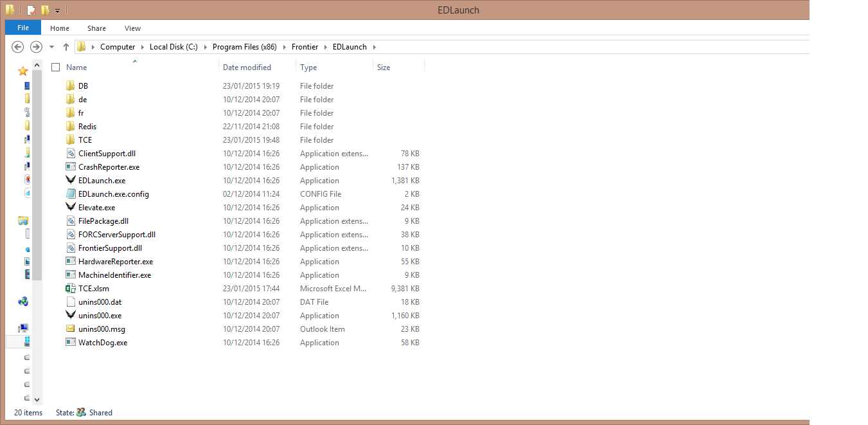This screenshot has height=425, width=868.
Task: Select the notepad icon of EDLaunch.exe.config
Action: (71, 194)
